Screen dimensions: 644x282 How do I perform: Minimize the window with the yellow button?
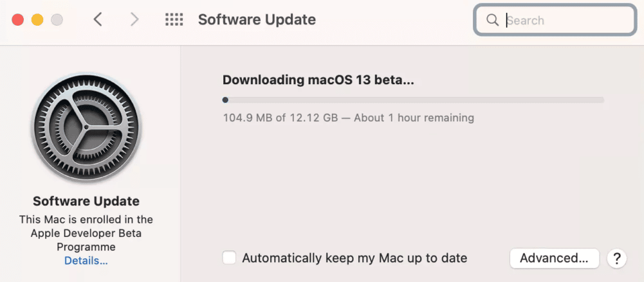click(x=37, y=20)
